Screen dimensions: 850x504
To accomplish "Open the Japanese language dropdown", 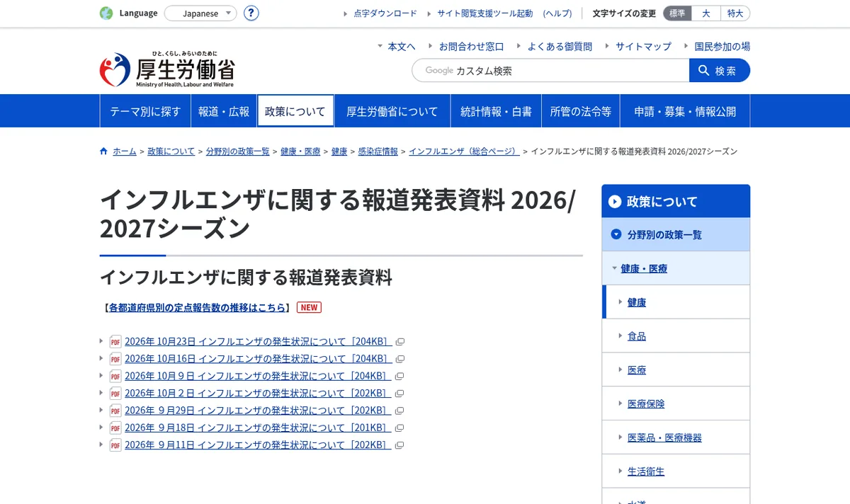I will click(201, 13).
